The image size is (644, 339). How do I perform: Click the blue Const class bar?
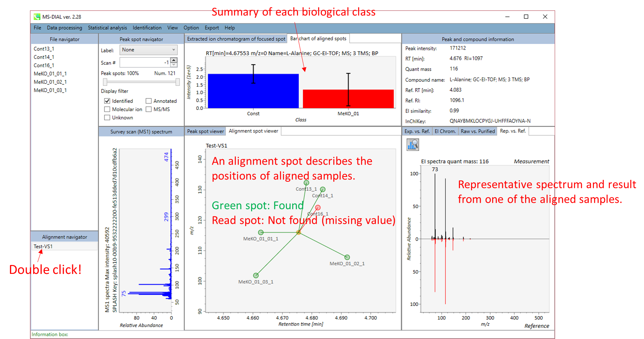coord(253,91)
